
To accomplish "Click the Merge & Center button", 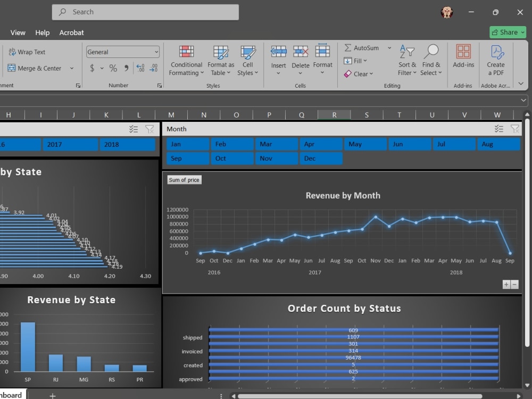I will pos(35,68).
